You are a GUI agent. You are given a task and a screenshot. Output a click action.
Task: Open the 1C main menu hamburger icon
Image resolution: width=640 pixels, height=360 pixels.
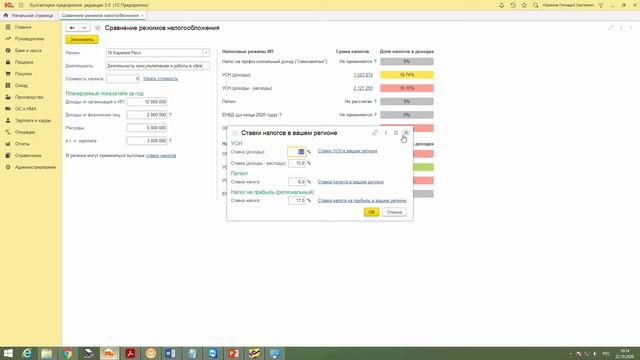[x=21, y=5]
